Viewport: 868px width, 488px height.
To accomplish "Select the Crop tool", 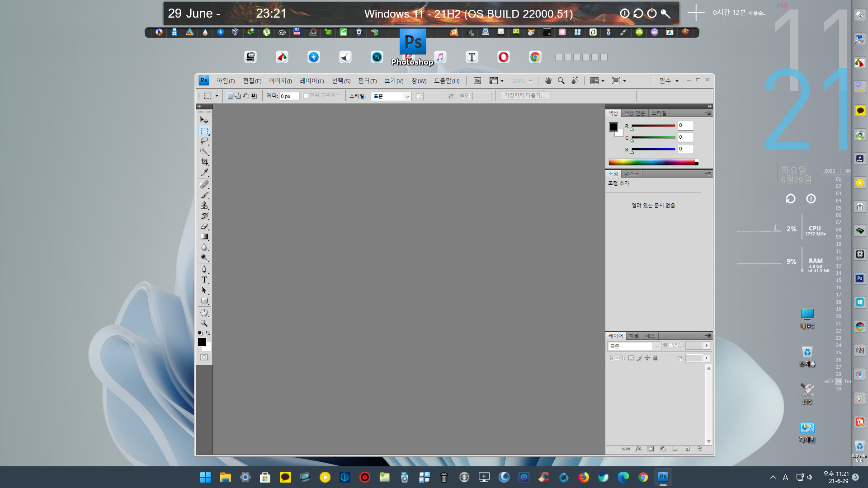I will [204, 162].
